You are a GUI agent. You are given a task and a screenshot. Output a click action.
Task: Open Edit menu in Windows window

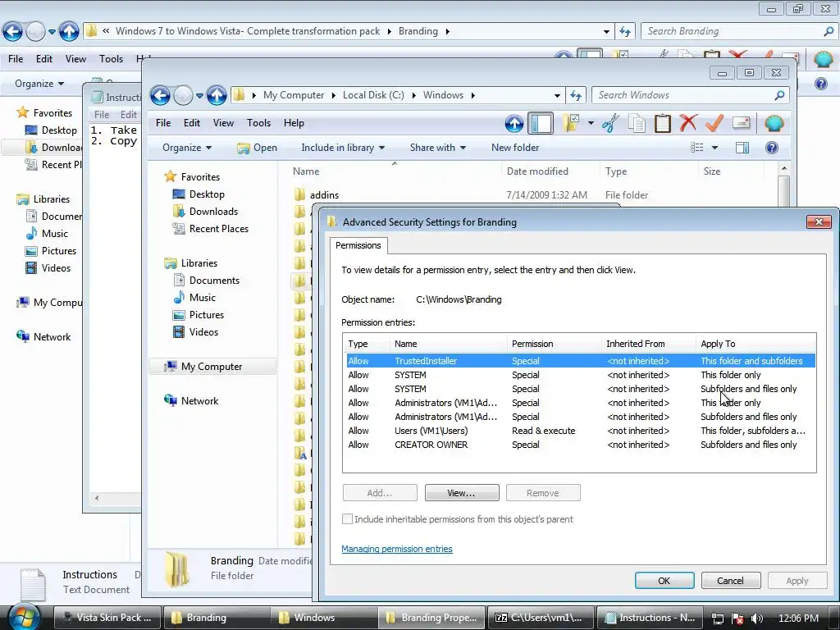click(x=192, y=123)
